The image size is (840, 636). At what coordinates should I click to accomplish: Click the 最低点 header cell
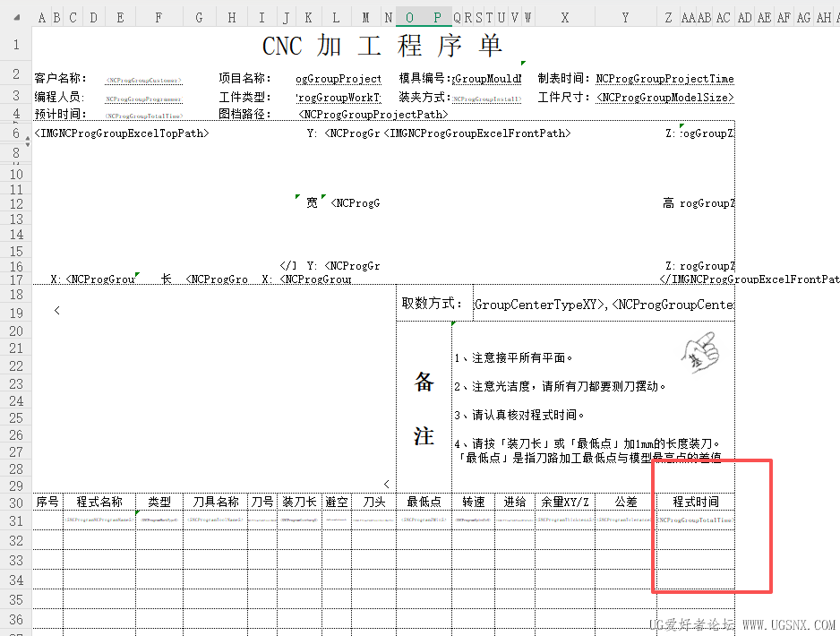(x=424, y=502)
